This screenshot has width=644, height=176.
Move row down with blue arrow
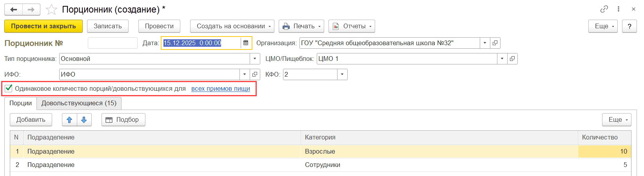pos(84,120)
